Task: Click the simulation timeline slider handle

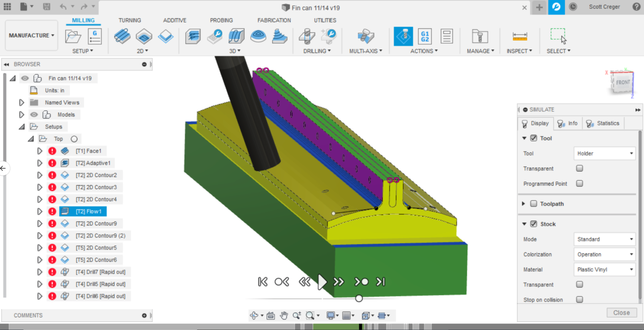Action: pos(359,298)
